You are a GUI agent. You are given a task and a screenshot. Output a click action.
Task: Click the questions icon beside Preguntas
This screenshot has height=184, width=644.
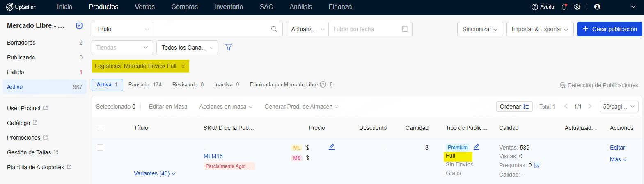[x=536, y=165]
